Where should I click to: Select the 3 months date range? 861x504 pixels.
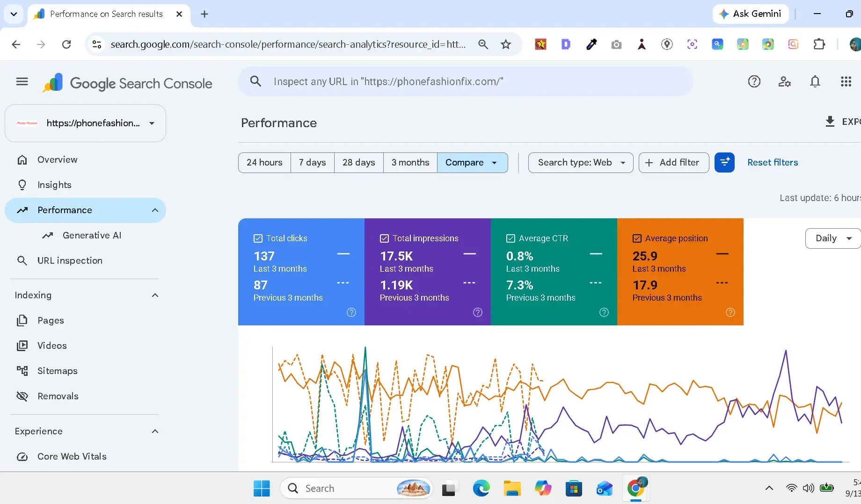click(410, 163)
